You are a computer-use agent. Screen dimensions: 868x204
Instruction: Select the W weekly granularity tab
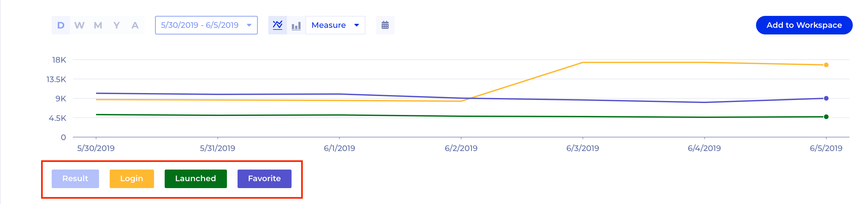[x=79, y=25]
